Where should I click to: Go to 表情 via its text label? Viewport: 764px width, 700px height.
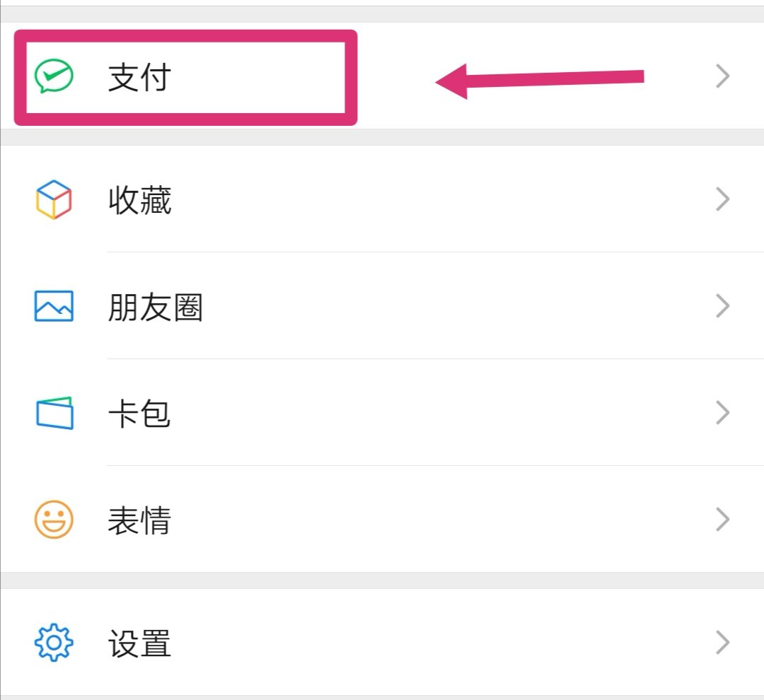click(139, 520)
